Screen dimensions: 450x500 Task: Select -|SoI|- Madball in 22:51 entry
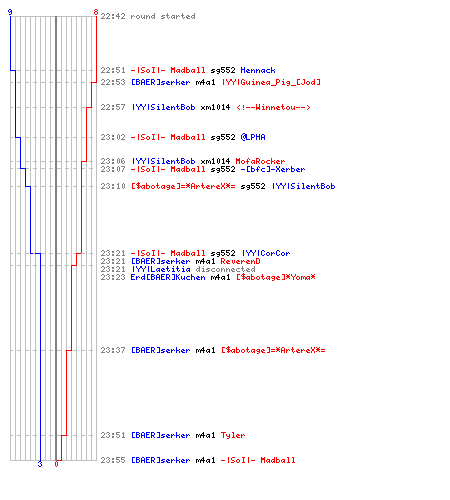[168, 70]
